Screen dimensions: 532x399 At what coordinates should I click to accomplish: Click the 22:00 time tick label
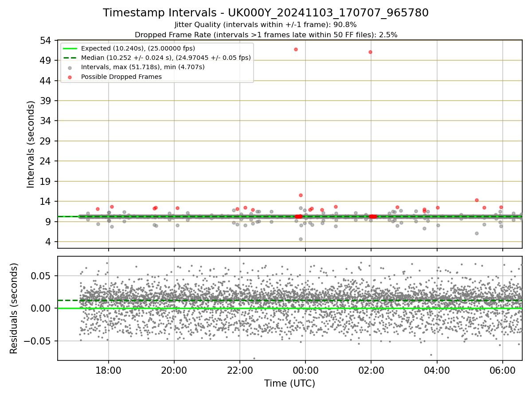[240, 370]
